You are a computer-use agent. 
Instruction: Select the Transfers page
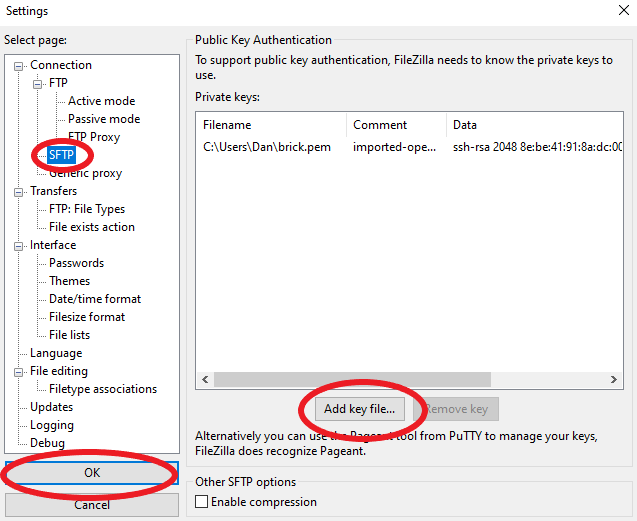[x=53, y=191]
